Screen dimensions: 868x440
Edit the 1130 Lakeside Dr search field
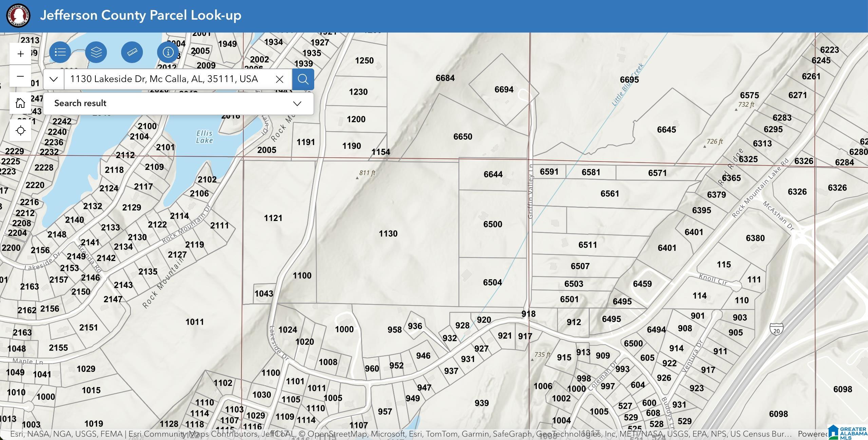click(168, 79)
